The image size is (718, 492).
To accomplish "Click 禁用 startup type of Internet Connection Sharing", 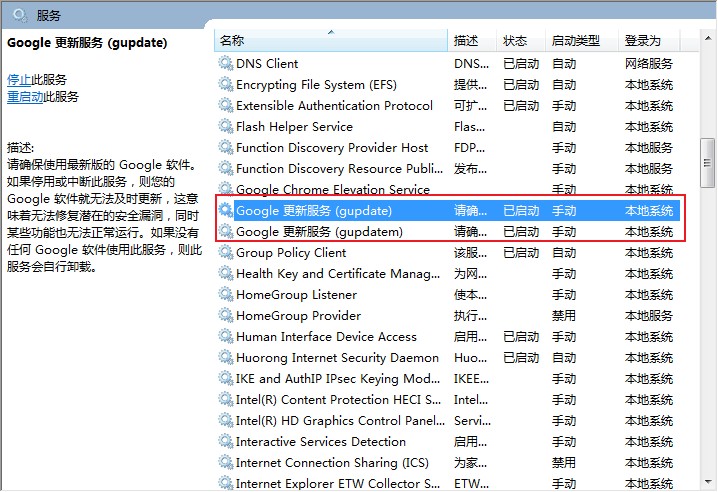I will tap(564, 463).
